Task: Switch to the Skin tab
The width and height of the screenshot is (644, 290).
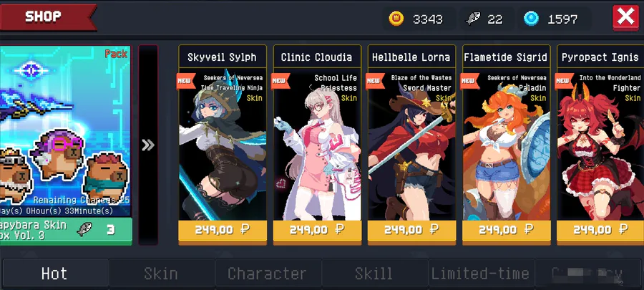Action: (161, 274)
